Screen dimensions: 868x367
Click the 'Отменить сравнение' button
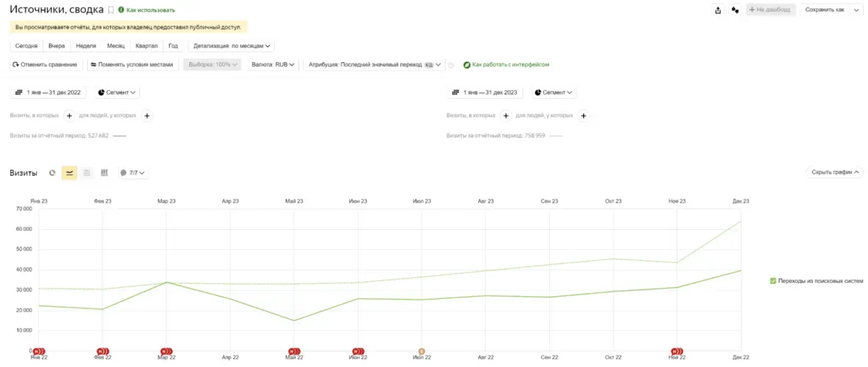click(x=45, y=64)
